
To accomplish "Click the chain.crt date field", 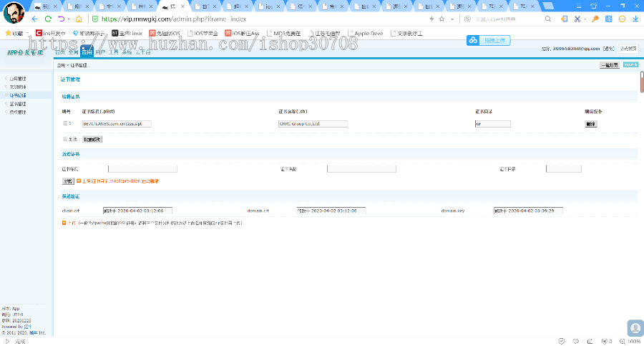I will pyautogui.click(x=137, y=211).
